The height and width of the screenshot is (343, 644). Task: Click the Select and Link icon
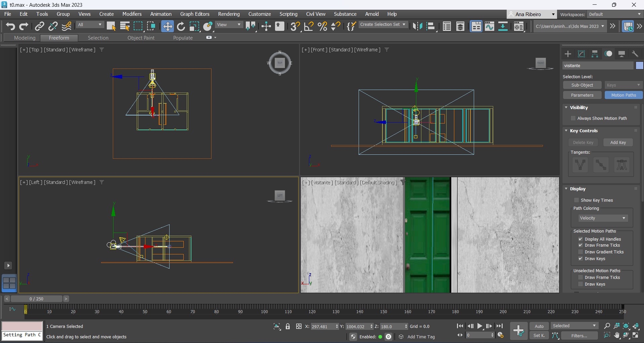[40, 27]
